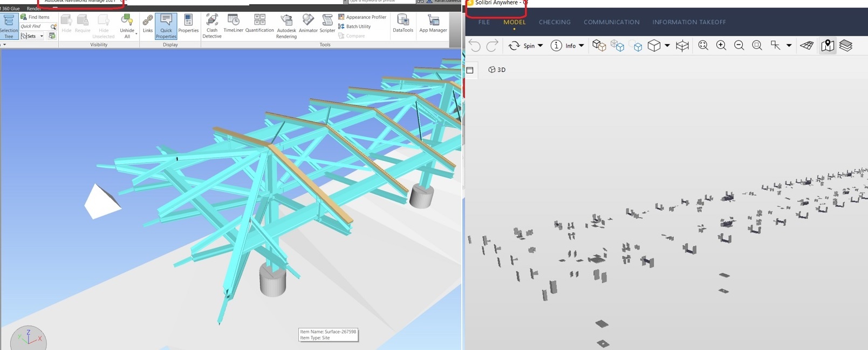Expand view cube dropdown arrow
The width and height of the screenshot is (868, 350).
click(x=667, y=46)
